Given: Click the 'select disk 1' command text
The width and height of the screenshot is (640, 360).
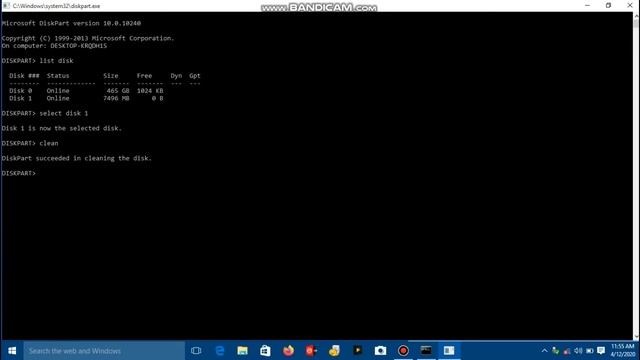Looking at the screenshot, I should point(64,113).
